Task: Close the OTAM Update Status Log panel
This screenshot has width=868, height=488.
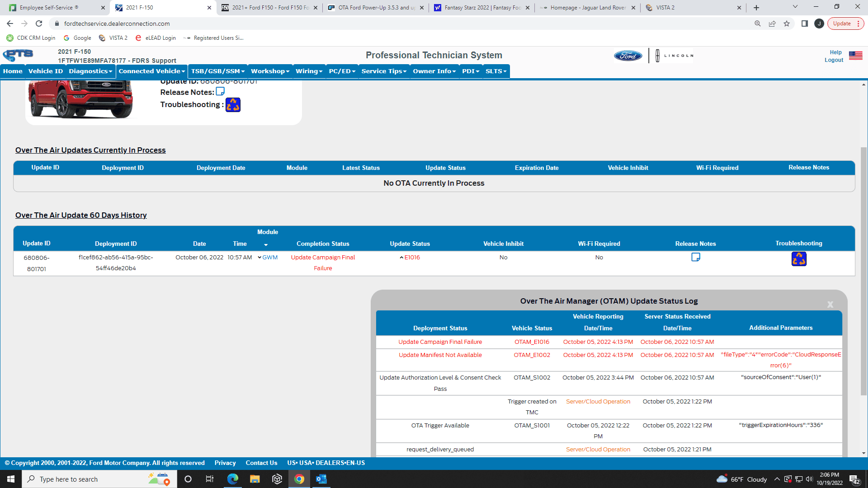Action: coord(830,305)
